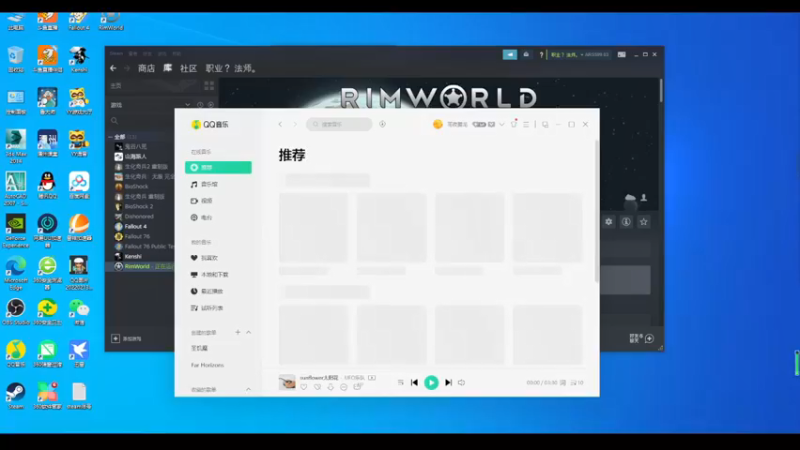800x450 pixels.
Task: Open the Community tab in Steam
Action: point(188,68)
